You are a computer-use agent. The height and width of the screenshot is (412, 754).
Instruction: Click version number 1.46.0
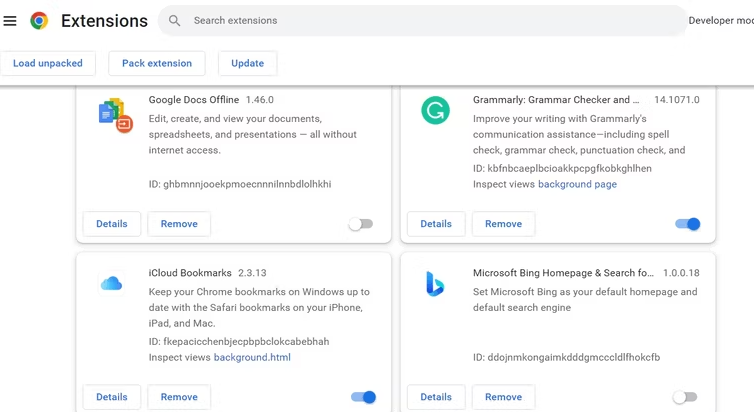pos(260,100)
